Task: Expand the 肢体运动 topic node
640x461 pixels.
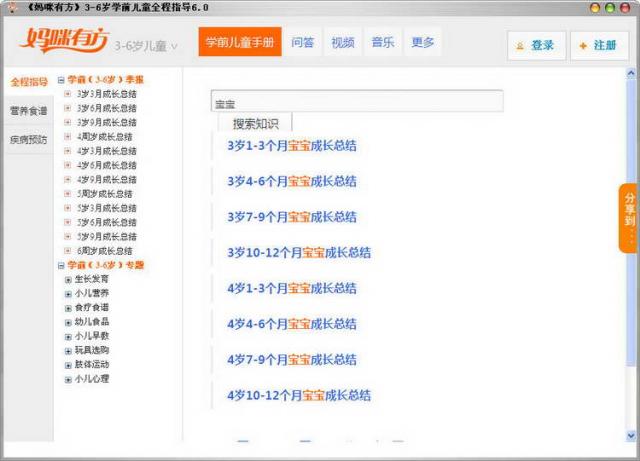Action: (68, 365)
